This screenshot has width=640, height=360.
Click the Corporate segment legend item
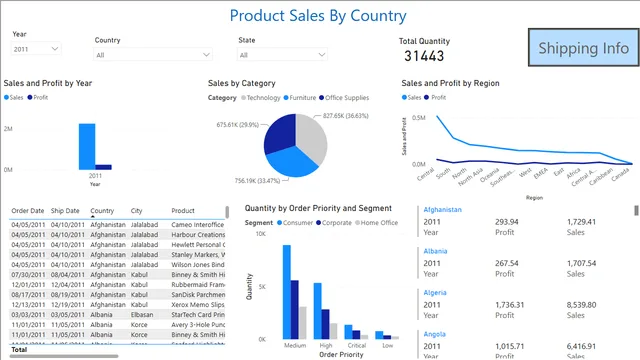334,223
